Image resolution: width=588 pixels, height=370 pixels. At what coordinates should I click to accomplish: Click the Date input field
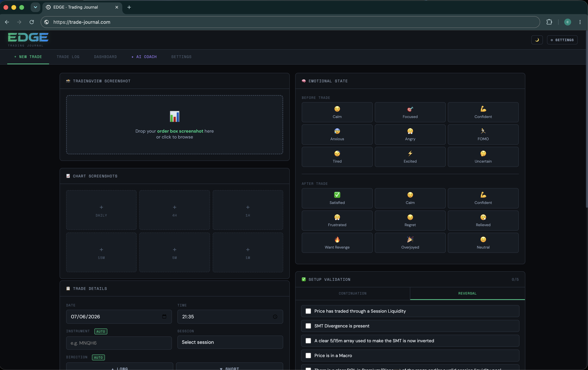(119, 316)
